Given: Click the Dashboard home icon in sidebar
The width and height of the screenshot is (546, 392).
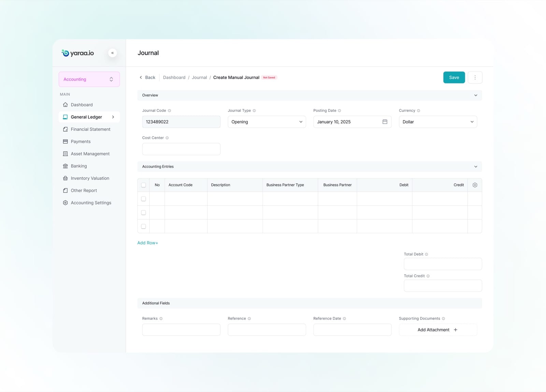Looking at the screenshot, I should (65, 105).
